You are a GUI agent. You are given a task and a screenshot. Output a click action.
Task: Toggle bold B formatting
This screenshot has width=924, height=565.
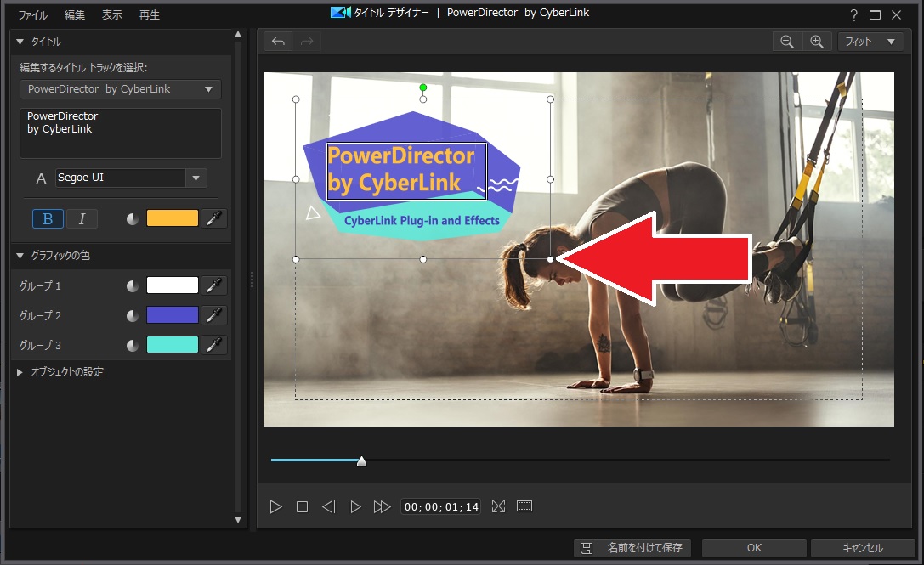pos(48,219)
